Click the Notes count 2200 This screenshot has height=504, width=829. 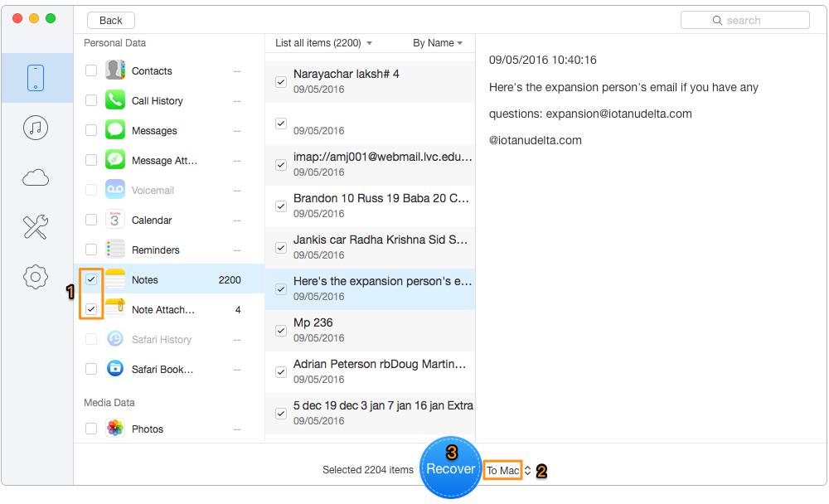(230, 279)
